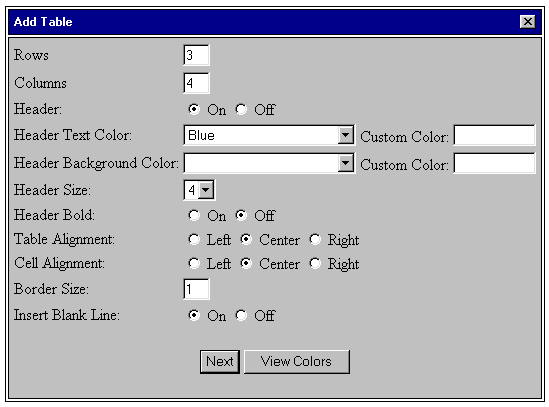The width and height of the screenshot is (549, 407).
Task: Choose Center for Table Alignment
Action: pos(246,239)
